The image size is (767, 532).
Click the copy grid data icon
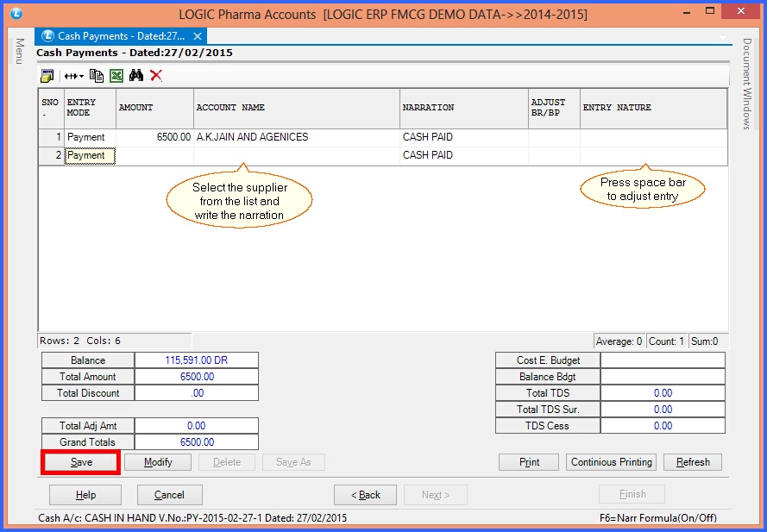tap(97, 76)
